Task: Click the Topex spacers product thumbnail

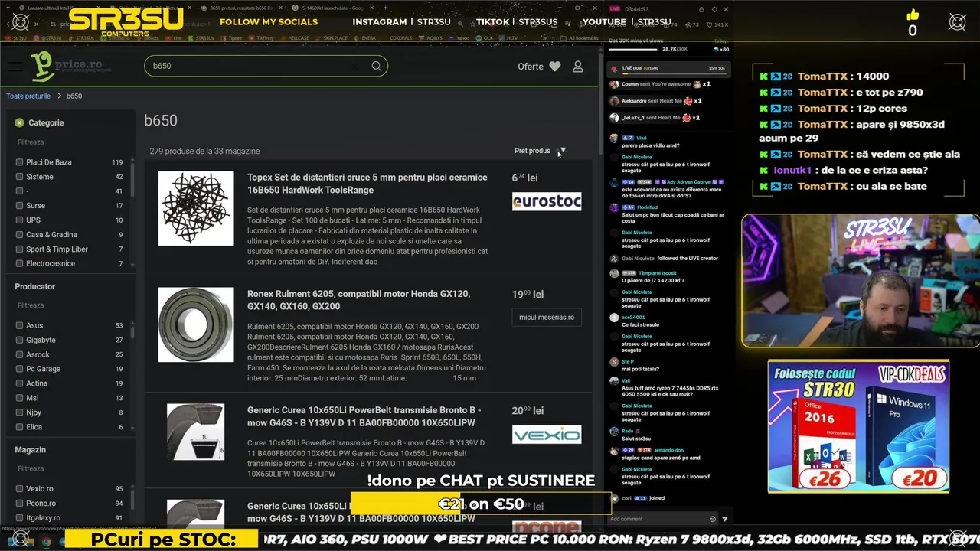Action: [195, 208]
